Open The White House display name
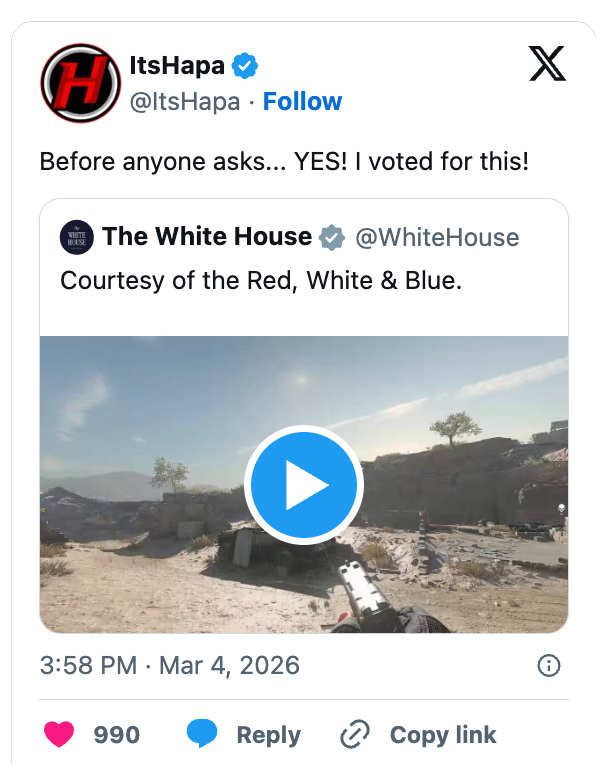This screenshot has width=616, height=764. [x=207, y=237]
